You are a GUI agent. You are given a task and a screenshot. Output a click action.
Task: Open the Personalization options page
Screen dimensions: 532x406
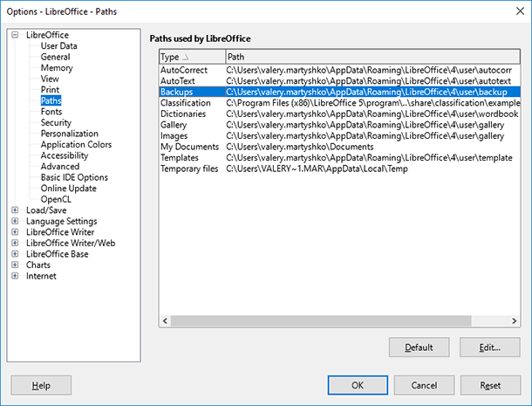[70, 134]
